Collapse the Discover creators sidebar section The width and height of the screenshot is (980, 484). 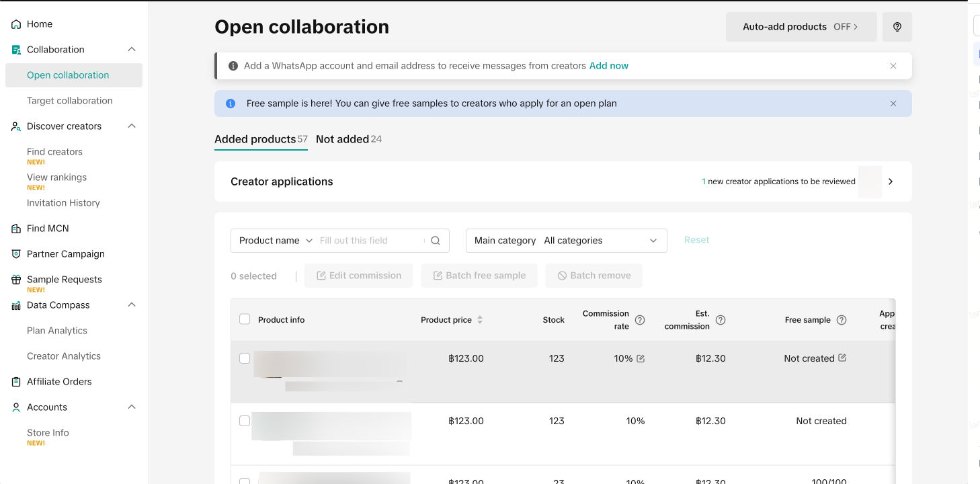tap(132, 126)
